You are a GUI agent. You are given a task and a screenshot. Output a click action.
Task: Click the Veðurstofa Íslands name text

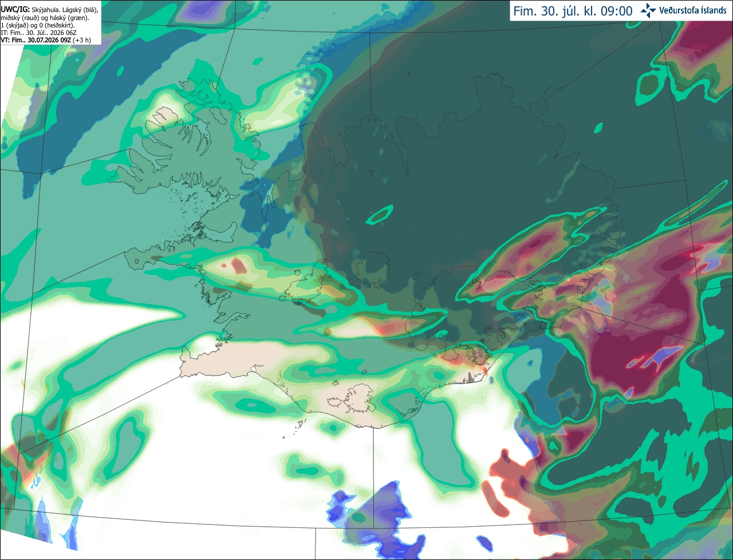(x=692, y=10)
